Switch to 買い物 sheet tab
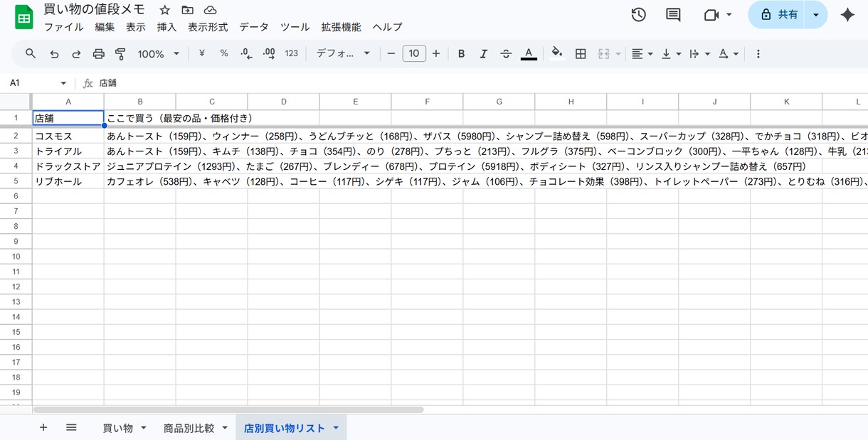Screen dimensions: 868x440 tap(117, 428)
